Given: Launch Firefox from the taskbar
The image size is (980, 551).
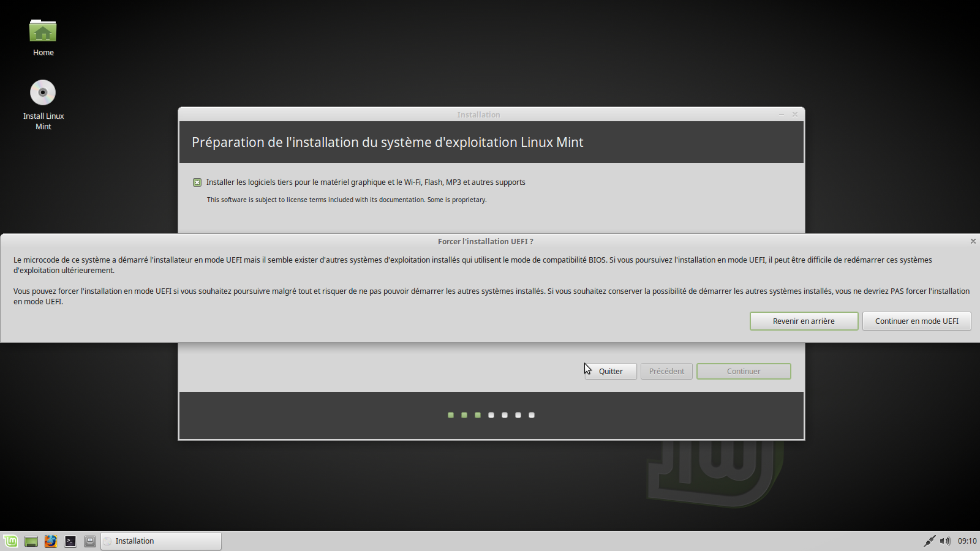Looking at the screenshot, I should tap(51, 541).
